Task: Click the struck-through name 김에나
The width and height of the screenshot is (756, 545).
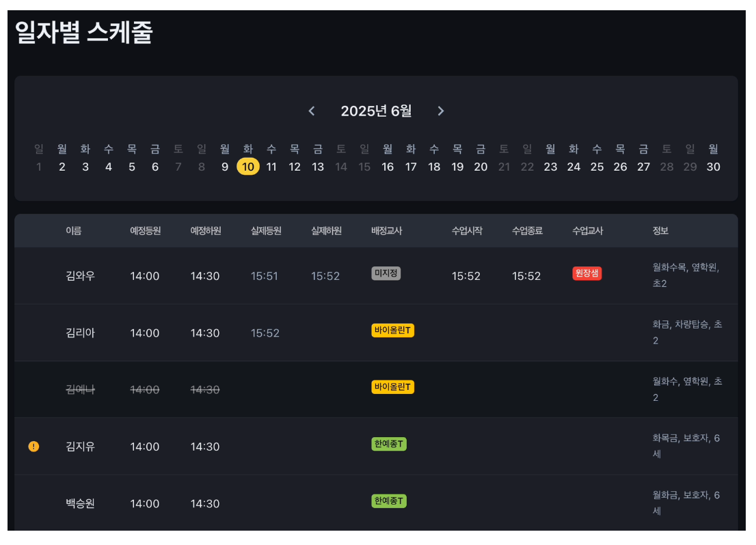Action: click(x=81, y=390)
